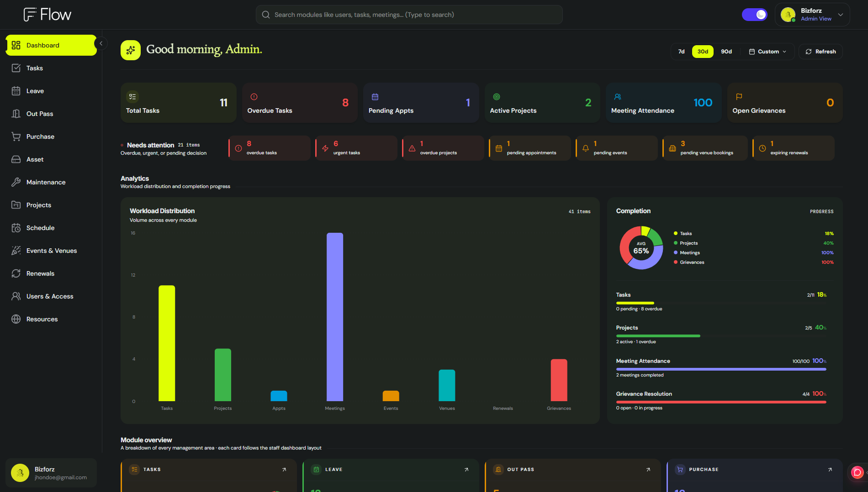868x492 pixels.
Task: Click the Meeting Attendance people icon
Action: tap(618, 97)
